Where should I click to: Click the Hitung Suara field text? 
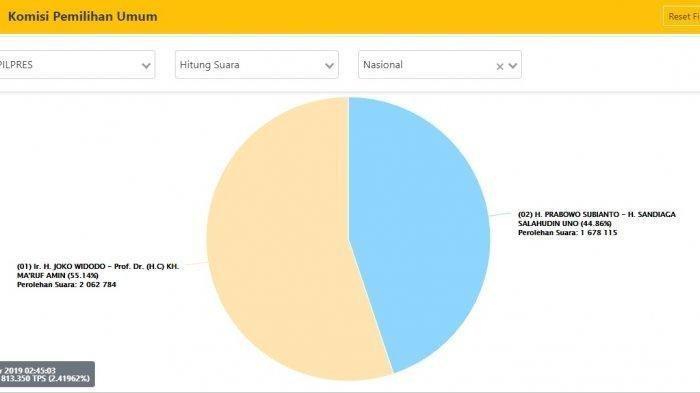pos(209,65)
